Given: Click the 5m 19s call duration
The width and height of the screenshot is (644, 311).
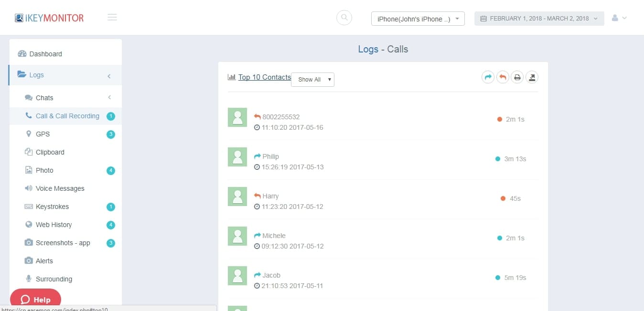Looking at the screenshot, I should point(515,278).
